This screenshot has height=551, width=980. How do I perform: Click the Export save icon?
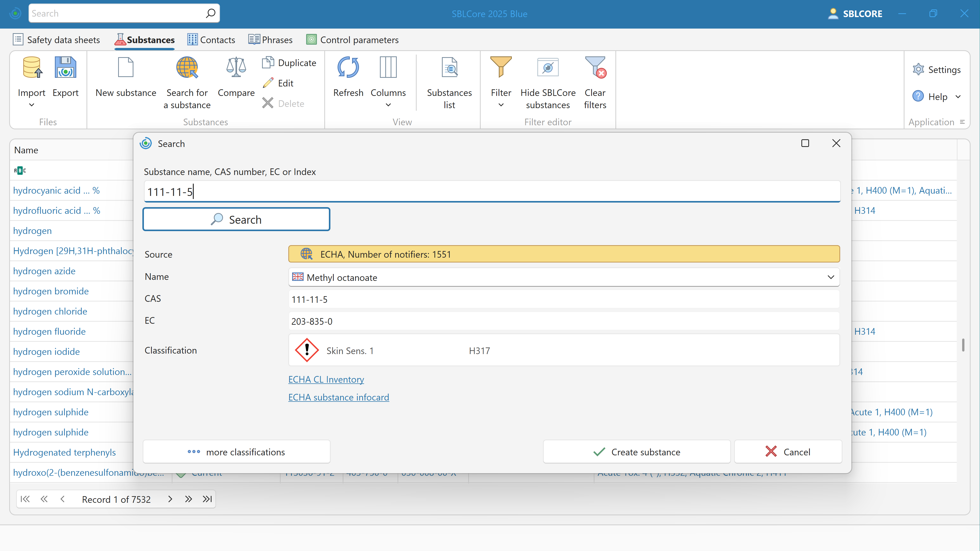[x=65, y=68]
